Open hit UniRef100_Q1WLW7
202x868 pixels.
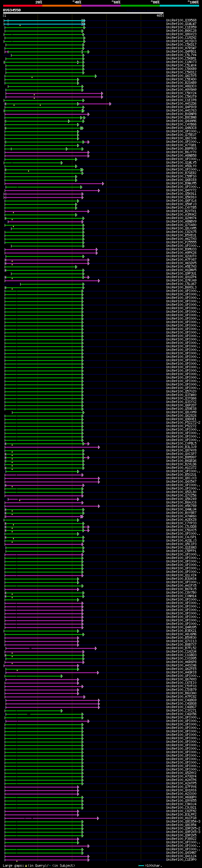click(181, 24)
